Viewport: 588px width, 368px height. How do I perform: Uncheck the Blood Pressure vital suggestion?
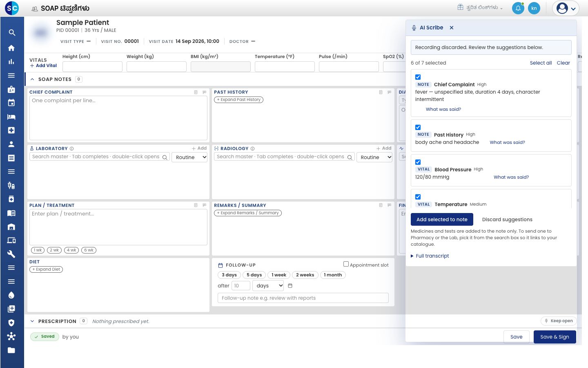(x=418, y=162)
